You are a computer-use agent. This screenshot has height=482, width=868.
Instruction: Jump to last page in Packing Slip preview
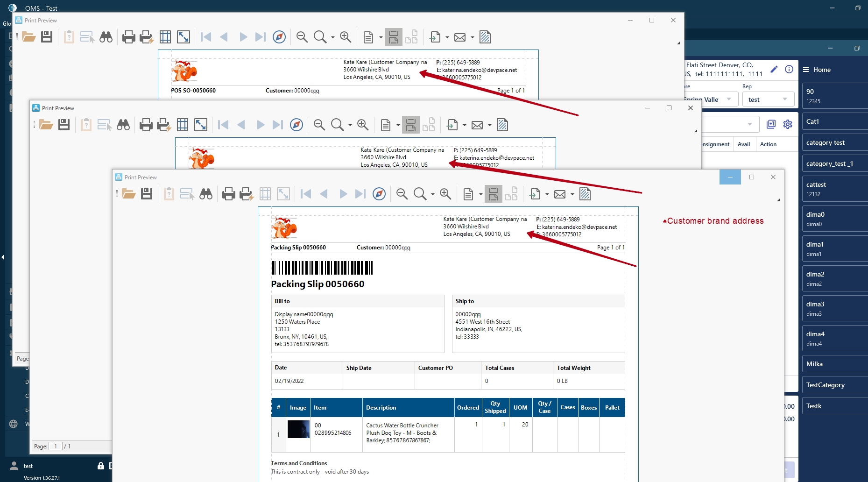pyautogui.click(x=360, y=194)
